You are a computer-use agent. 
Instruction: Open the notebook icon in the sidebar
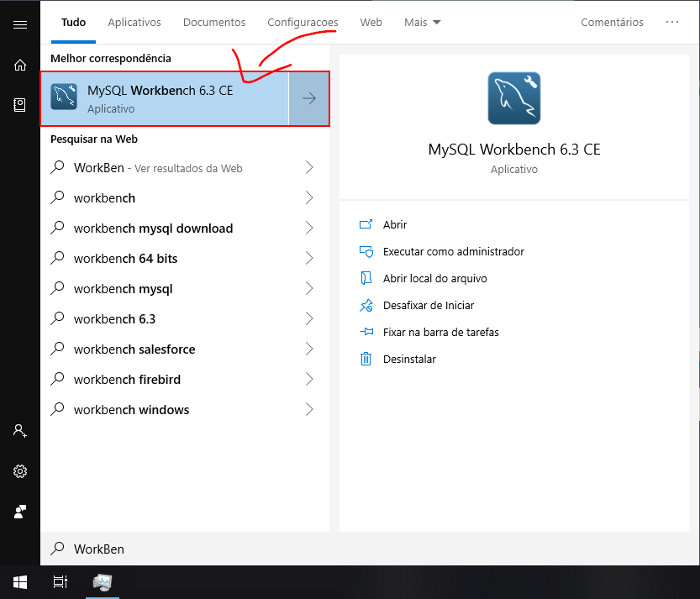coord(19,105)
